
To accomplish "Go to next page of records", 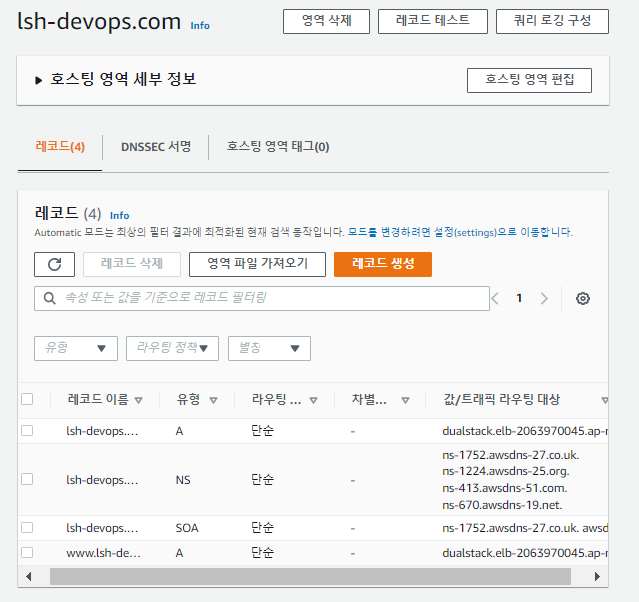I will pyautogui.click(x=544, y=298).
